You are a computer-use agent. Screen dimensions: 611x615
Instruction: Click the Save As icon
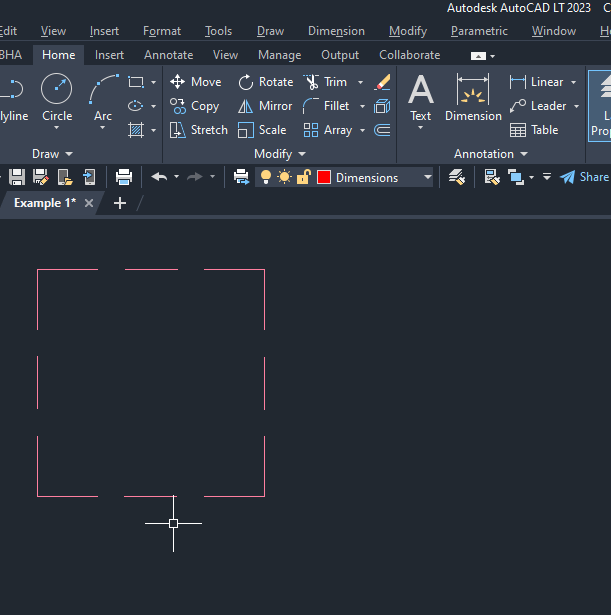click(x=40, y=177)
